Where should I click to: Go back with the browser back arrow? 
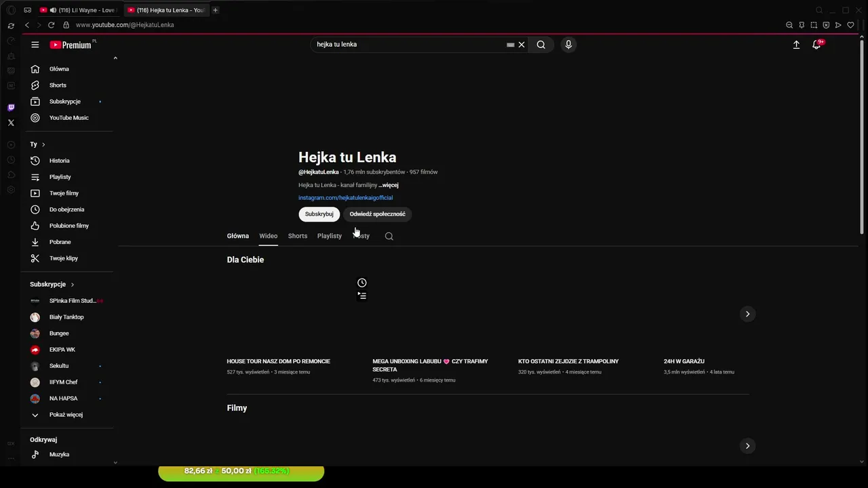pos(27,25)
